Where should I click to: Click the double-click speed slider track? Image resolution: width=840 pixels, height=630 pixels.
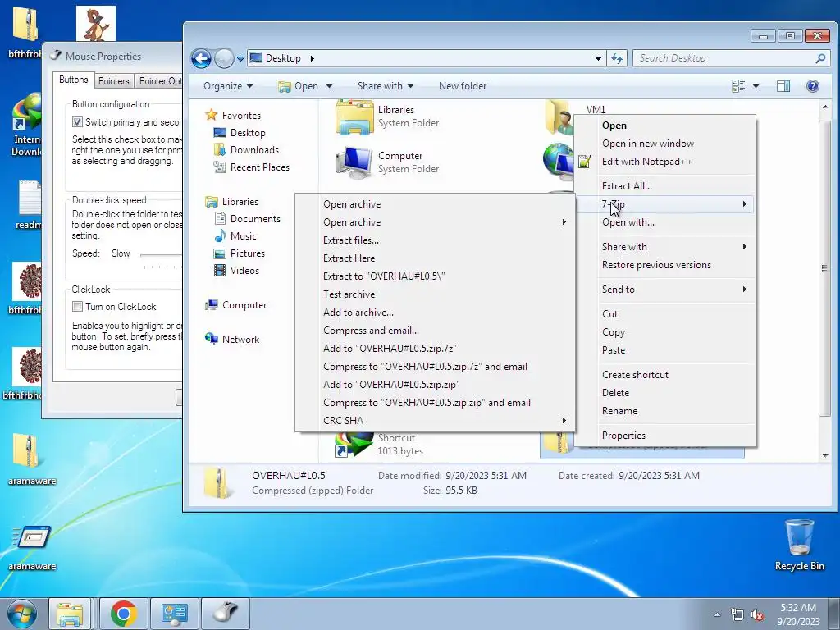[x=161, y=255]
